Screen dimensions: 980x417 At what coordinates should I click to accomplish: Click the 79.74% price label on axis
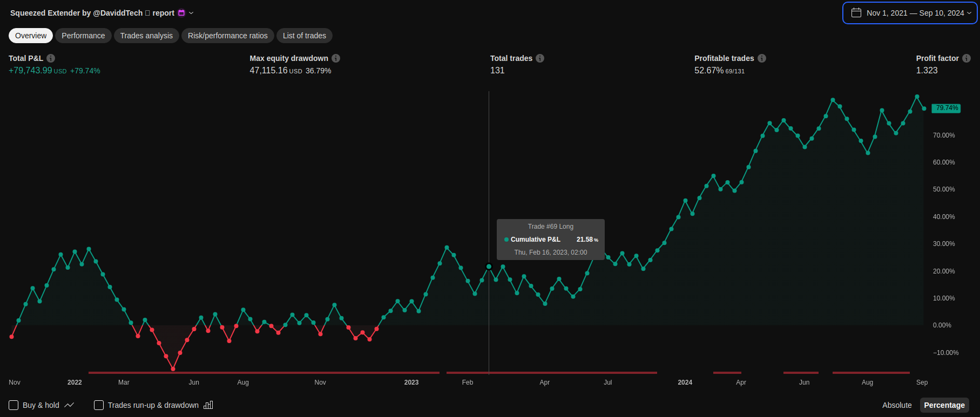pyautogui.click(x=947, y=108)
